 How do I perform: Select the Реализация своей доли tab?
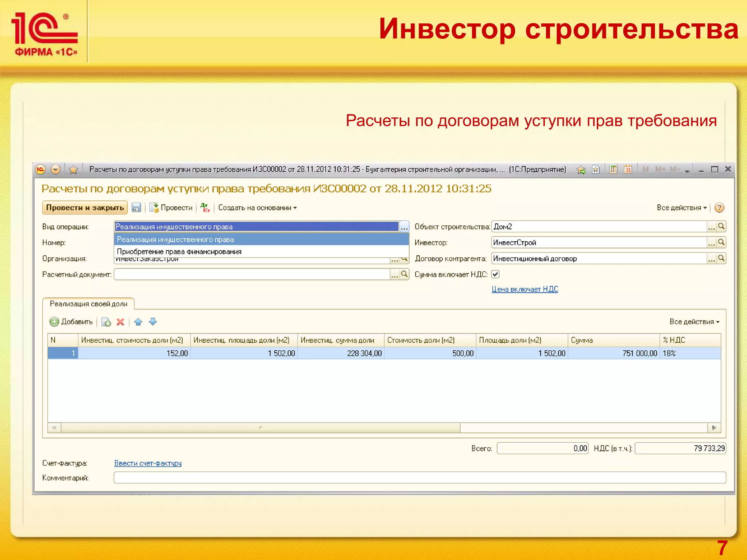pos(89,304)
